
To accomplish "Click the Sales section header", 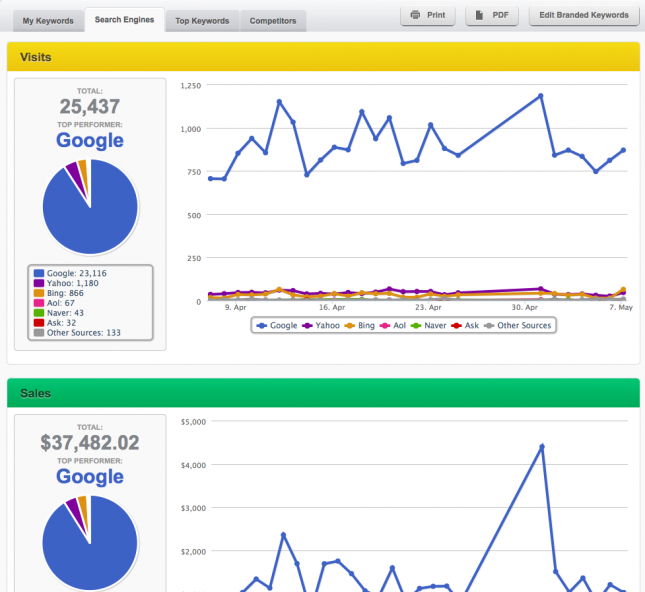I will [x=323, y=393].
